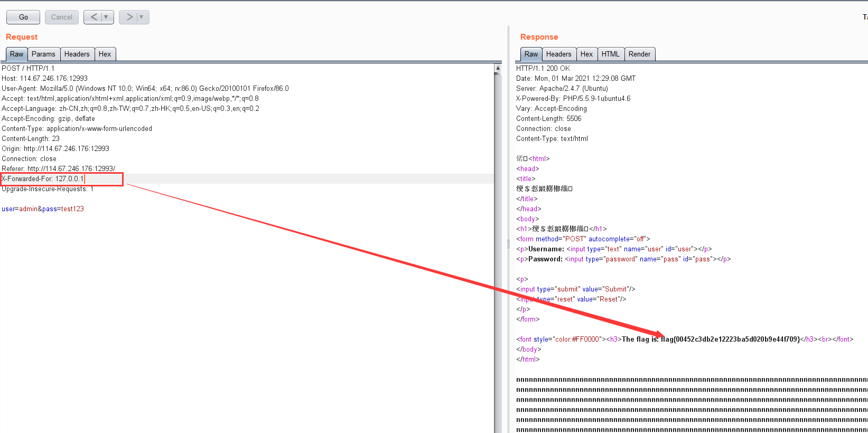Click the request pane vertical scrollbar track

[498, 253]
